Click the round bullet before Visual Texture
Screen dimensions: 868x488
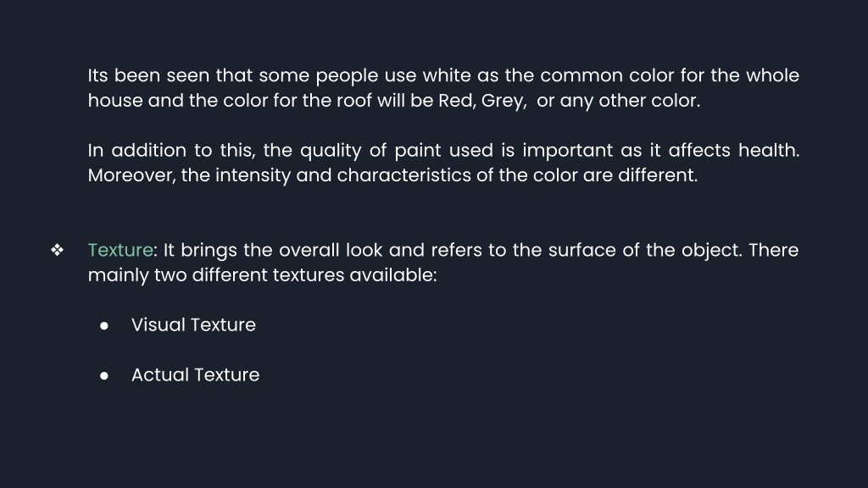tap(104, 326)
